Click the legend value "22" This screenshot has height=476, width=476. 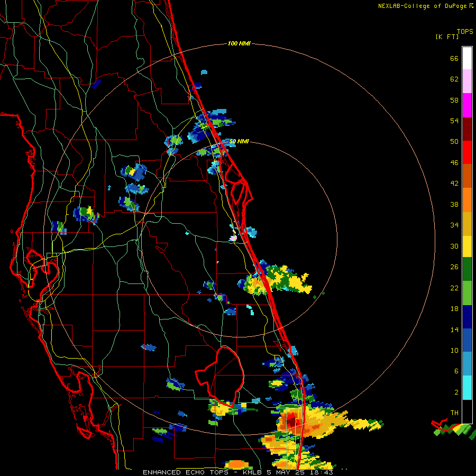(x=454, y=288)
